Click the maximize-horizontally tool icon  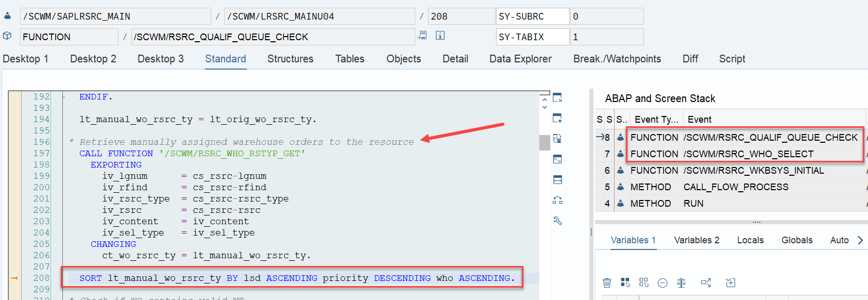pyautogui.click(x=557, y=180)
